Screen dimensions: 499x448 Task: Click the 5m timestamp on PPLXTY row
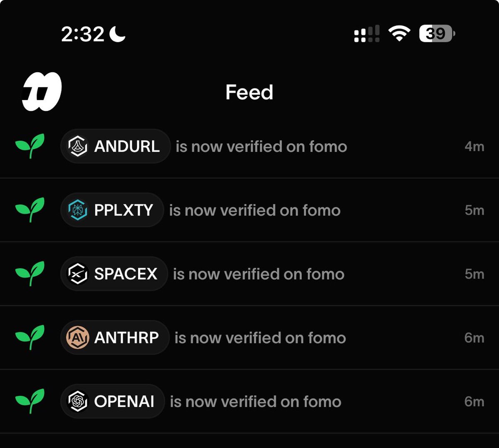point(474,210)
